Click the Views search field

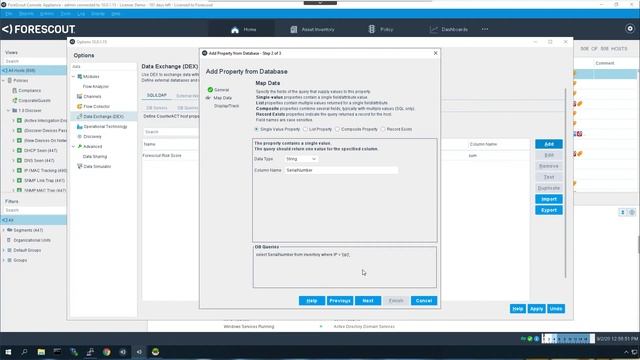click(34, 61)
